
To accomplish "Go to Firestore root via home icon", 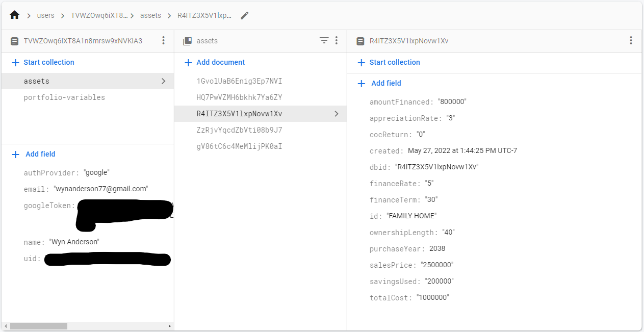I will pos(14,15).
